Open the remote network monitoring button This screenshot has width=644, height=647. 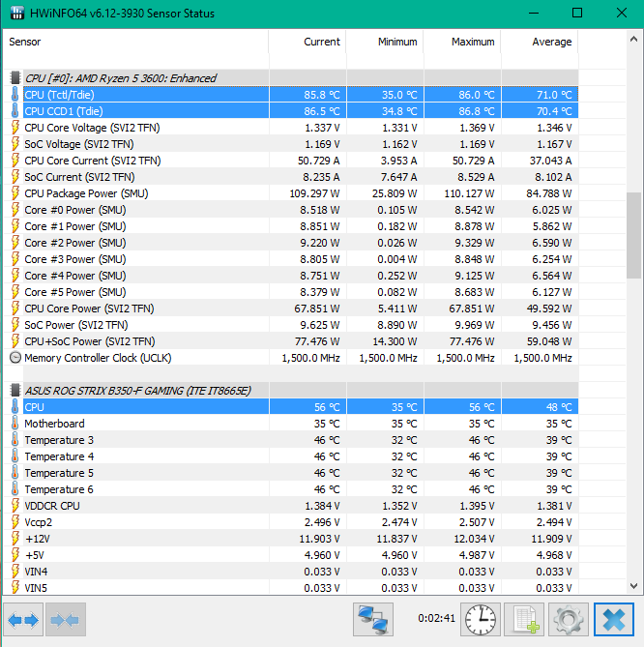tap(373, 619)
